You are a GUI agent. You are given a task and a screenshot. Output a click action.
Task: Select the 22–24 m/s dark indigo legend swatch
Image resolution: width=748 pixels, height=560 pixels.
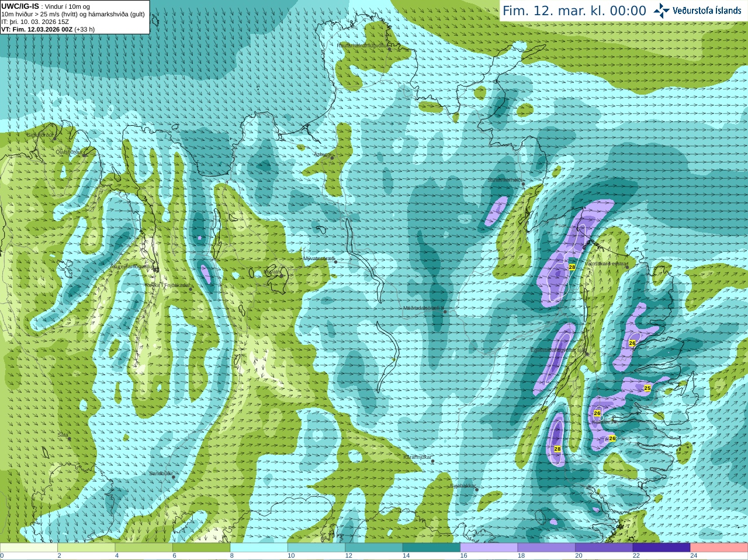pyautogui.click(x=662, y=547)
